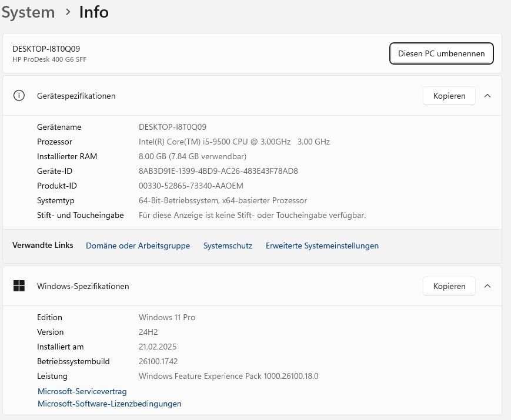Screen dimensions: 511x420
Task: Click the Info breadcrumb label
Action: 94,12
